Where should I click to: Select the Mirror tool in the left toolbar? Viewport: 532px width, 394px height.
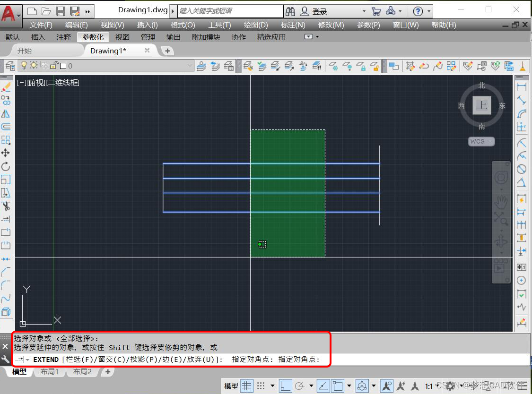[7, 113]
